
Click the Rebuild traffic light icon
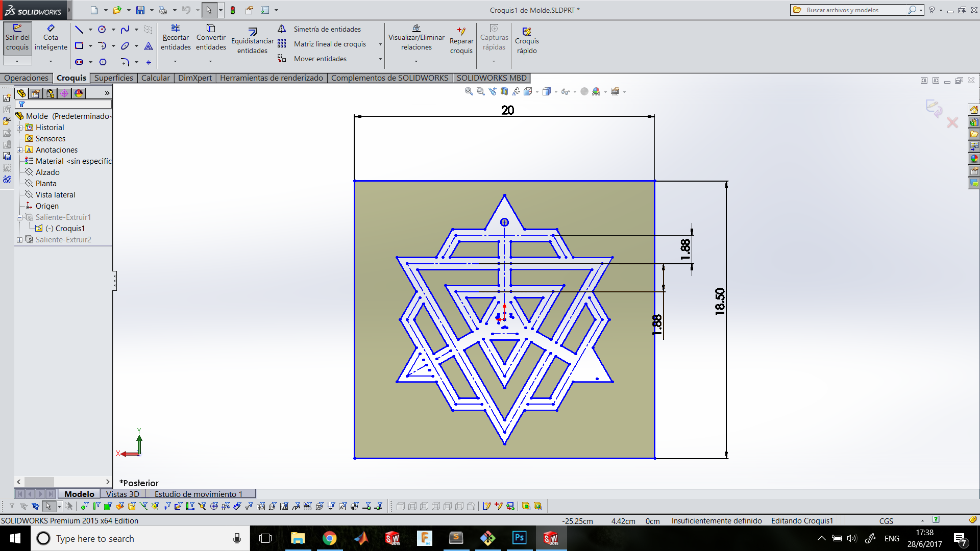pyautogui.click(x=233, y=10)
